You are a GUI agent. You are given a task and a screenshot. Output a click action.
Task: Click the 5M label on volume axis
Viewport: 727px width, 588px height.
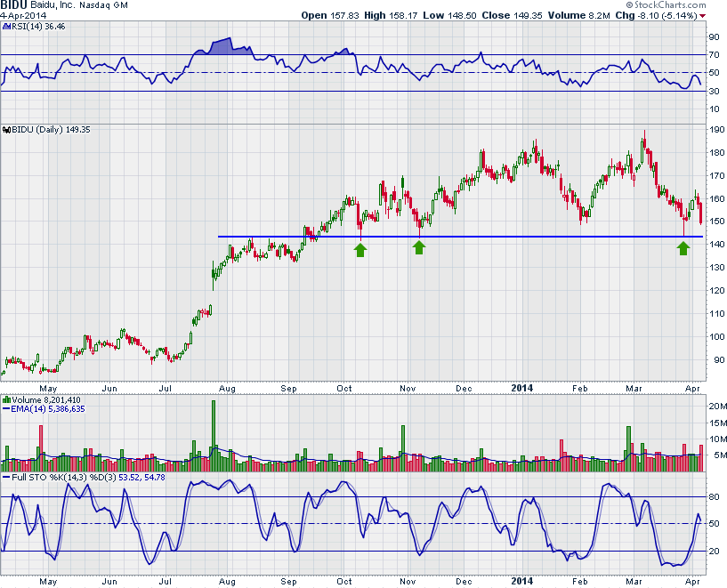point(720,455)
